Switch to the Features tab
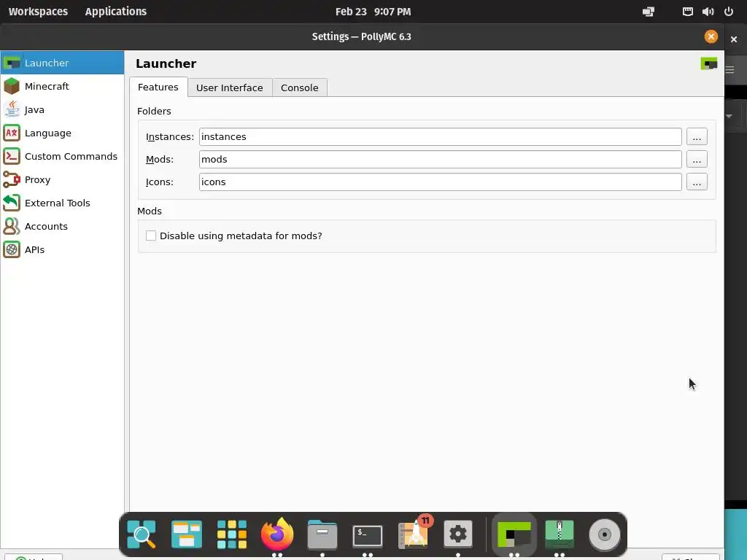 pyautogui.click(x=158, y=87)
